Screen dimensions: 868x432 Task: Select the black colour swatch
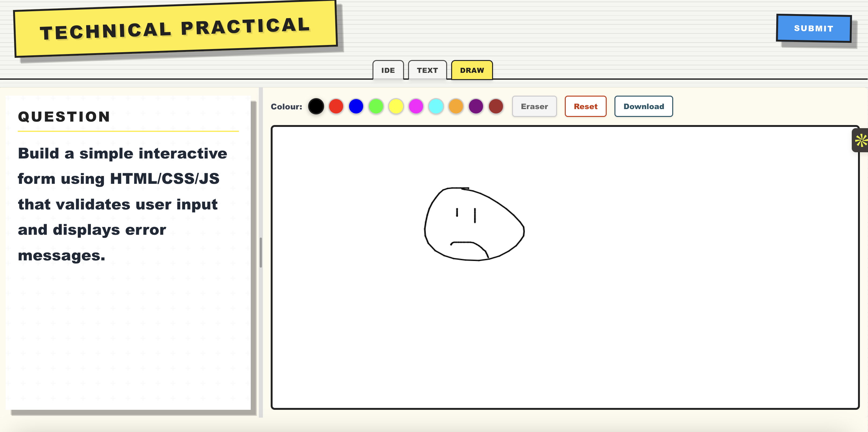click(316, 107)
